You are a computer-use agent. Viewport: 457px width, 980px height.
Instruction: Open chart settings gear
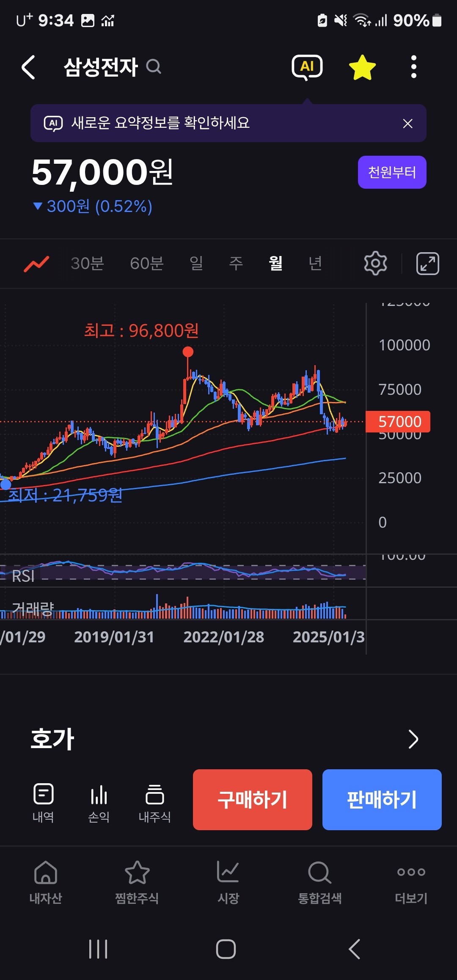pyautogui.click(x=375, y=263)
